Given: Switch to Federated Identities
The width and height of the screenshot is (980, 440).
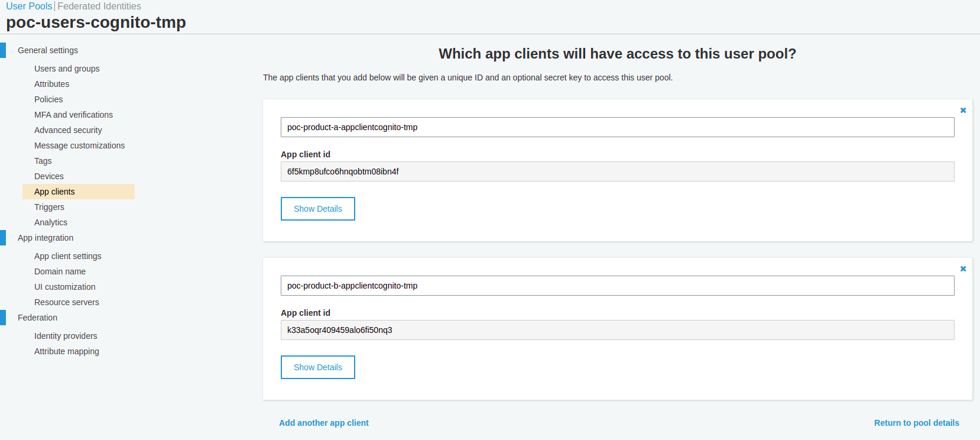Looking at the screenshot, I should [99, 7].
